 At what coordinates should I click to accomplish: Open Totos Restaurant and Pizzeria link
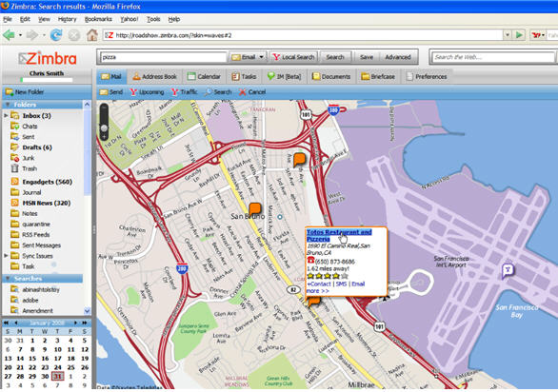point(338,235)
